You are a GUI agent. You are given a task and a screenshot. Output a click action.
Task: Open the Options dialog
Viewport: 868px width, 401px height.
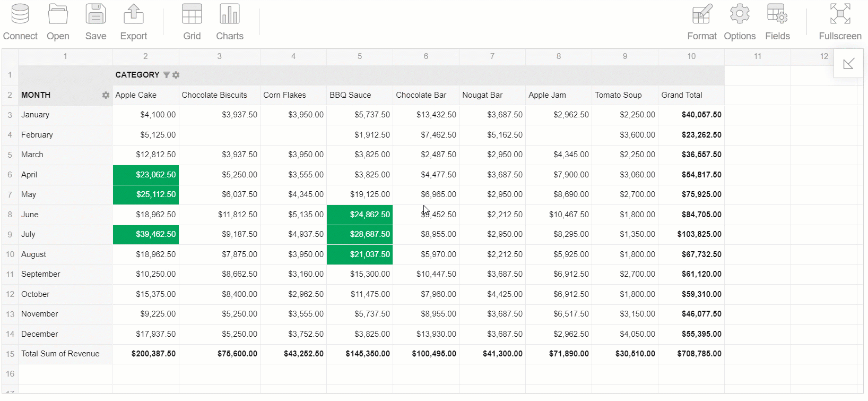[740, 22]
